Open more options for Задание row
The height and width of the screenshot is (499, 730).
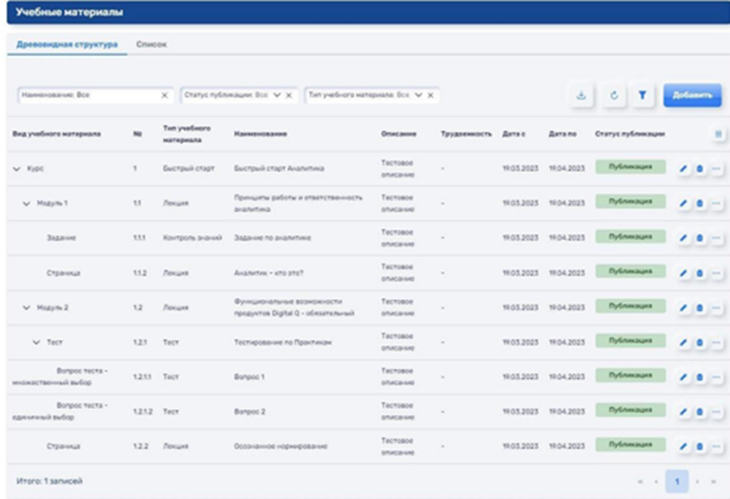pos(716,238)
